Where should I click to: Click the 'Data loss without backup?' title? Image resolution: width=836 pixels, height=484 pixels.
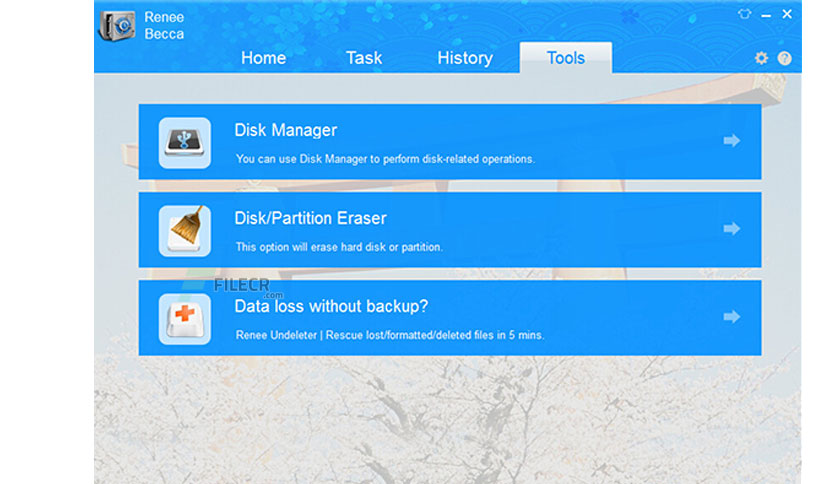(331, 306)
